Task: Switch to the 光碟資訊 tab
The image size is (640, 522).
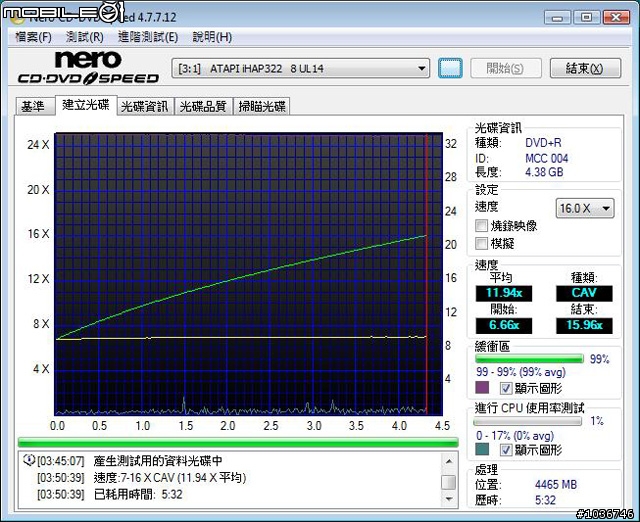Action: 145,107
